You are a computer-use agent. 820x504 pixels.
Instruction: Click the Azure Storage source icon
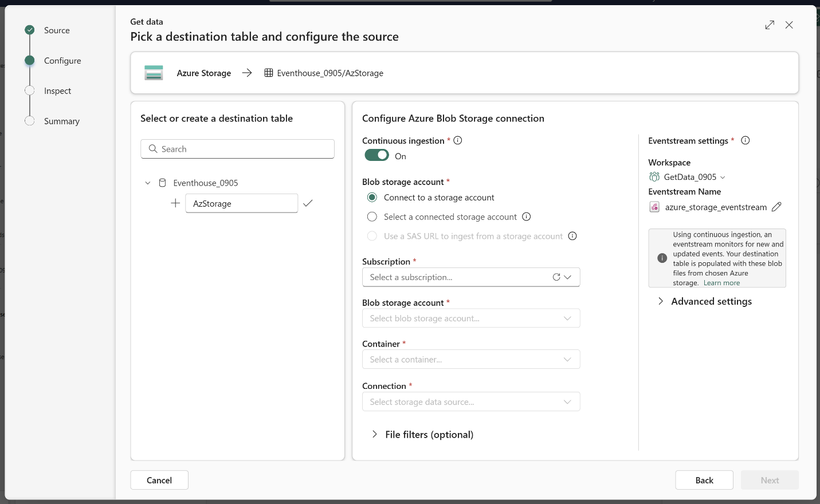[154, 73]
